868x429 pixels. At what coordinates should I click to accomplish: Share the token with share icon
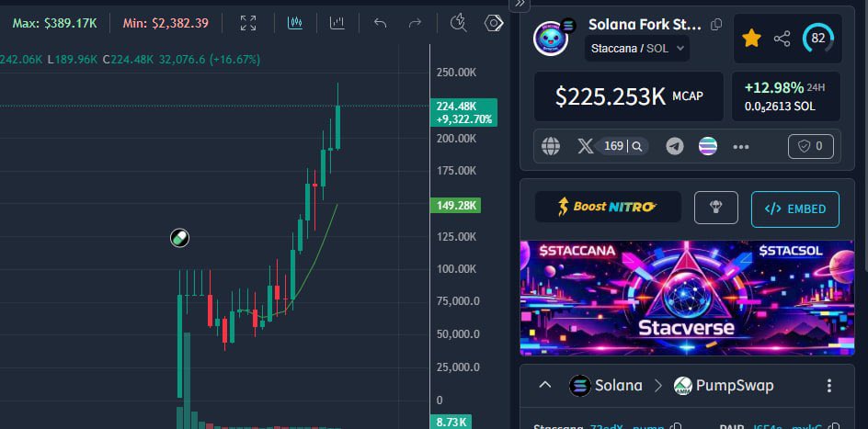pyautogui.click(x=782, y=39)
